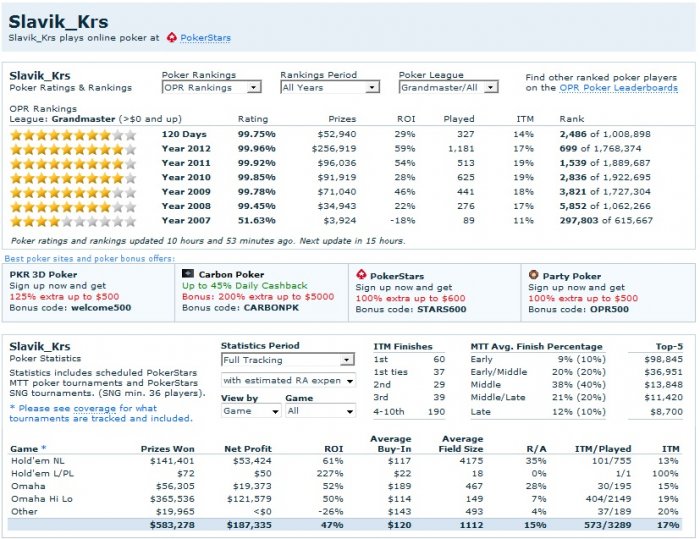The height and width of the screenshot is (539, 700).
Task: Open the Rankings Period dropdown
Action: (x=329, y=87)
